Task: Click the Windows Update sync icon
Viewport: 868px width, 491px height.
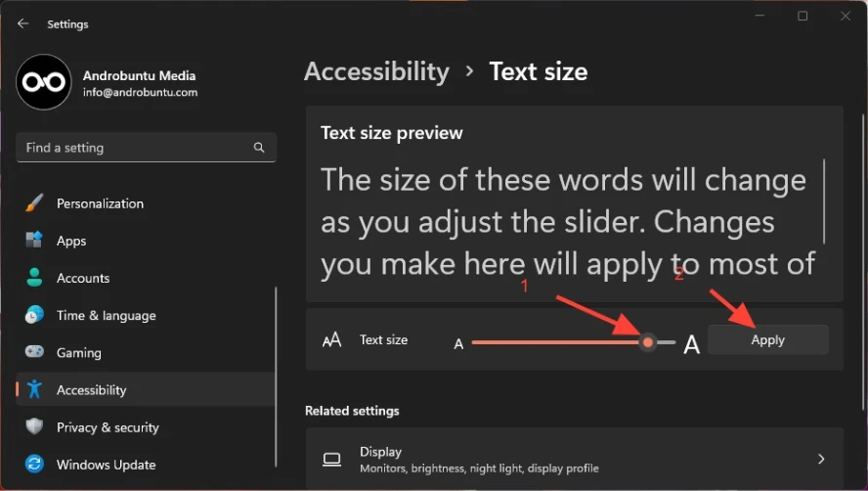Action: click(x=34, y=464)
